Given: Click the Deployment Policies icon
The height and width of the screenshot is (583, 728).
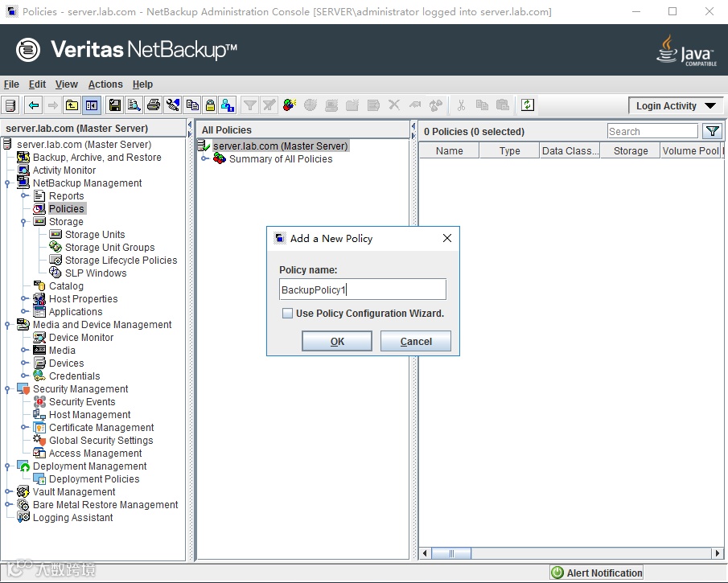Looking at the screenshot, I should click(39, 478).
